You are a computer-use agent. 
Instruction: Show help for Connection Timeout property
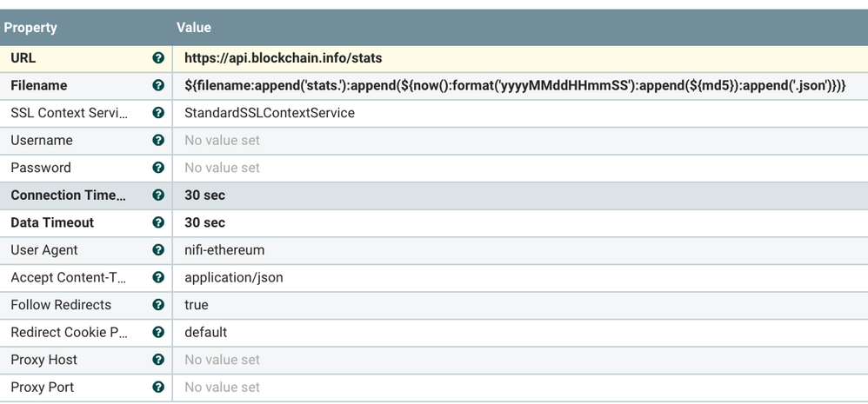[158, 195]
